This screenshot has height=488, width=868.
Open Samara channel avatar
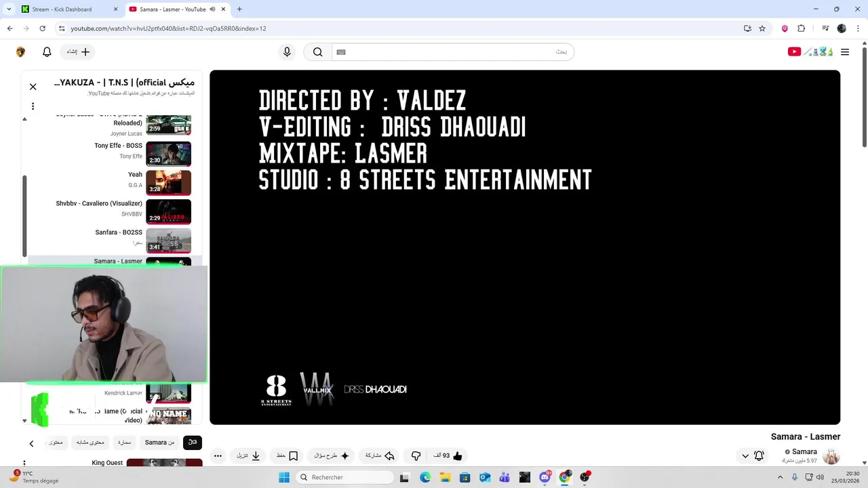831,456
